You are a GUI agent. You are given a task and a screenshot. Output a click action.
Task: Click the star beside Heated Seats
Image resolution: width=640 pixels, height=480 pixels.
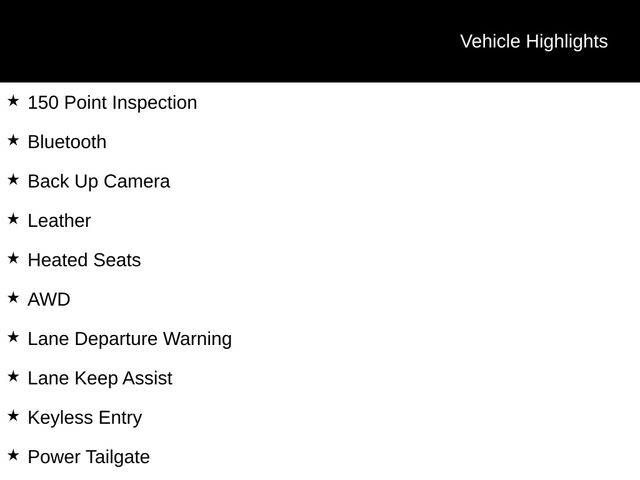(13, 258)
